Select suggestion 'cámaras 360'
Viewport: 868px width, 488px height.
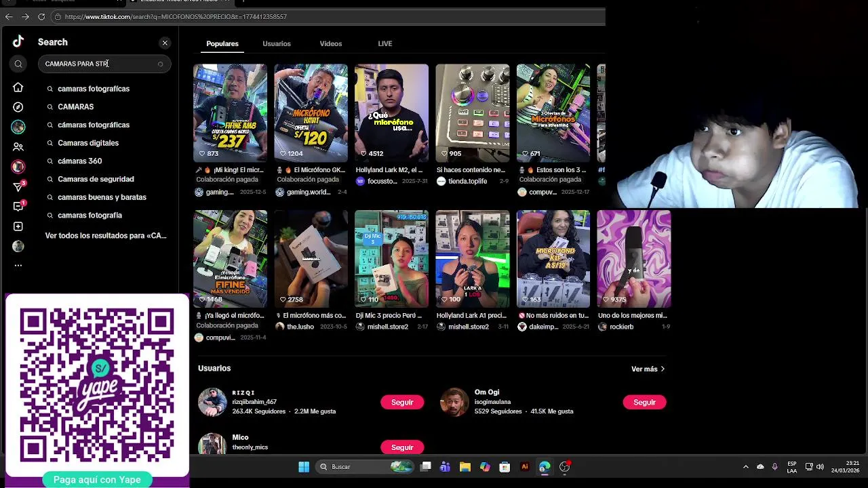click(x=79, y=161)
